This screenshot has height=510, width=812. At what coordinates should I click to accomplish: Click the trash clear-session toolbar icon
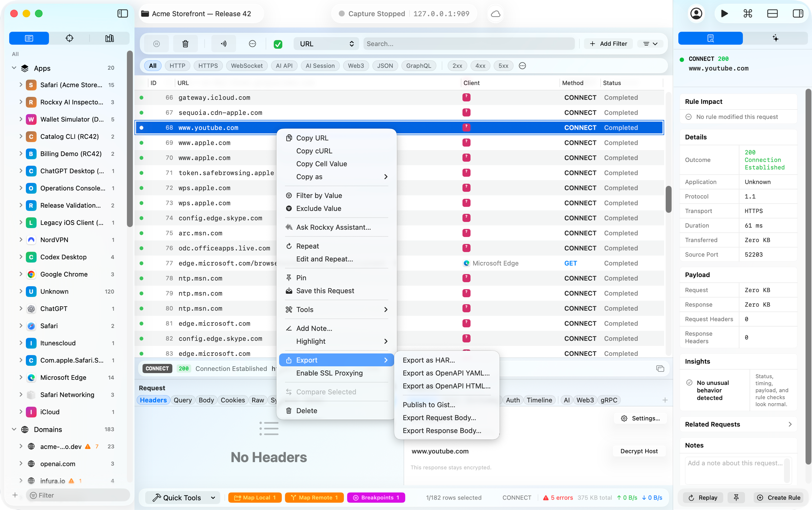click(185, 44)
